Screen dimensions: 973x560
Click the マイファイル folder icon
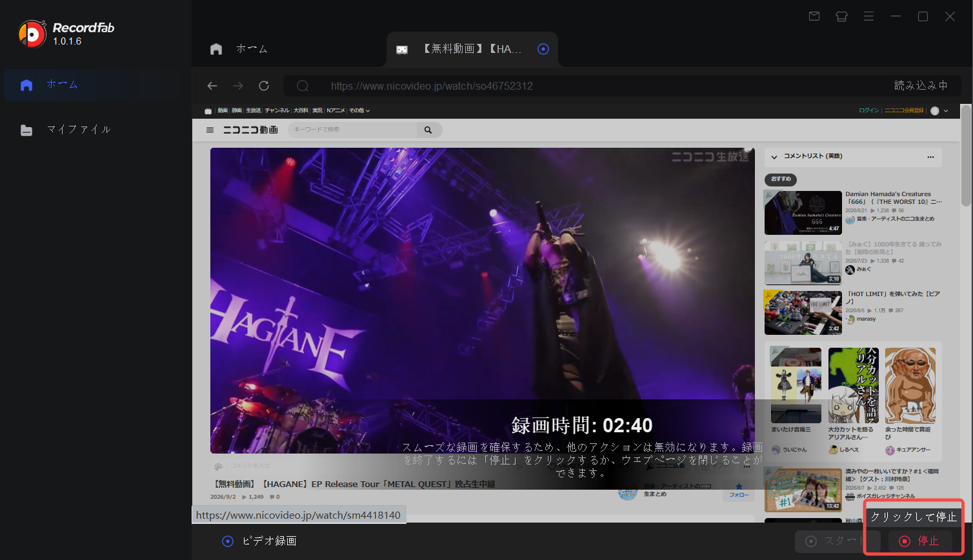point(26,130)
